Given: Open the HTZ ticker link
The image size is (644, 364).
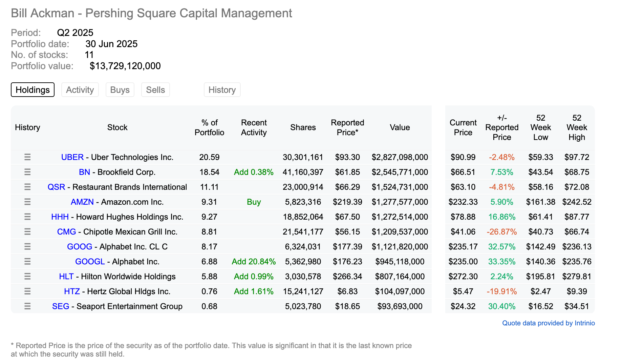Looking at the screenshot, I should tap(72, 291).
